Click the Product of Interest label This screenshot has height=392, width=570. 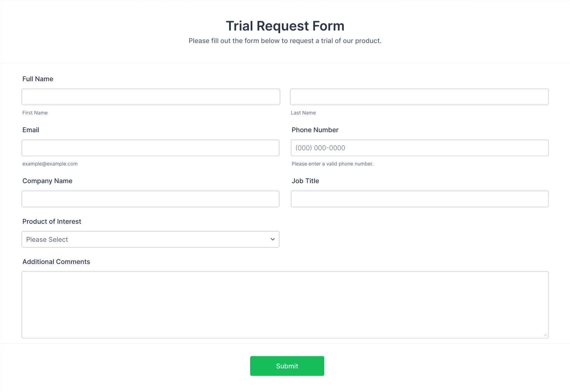pyautogui.click(x=52, y=222)
